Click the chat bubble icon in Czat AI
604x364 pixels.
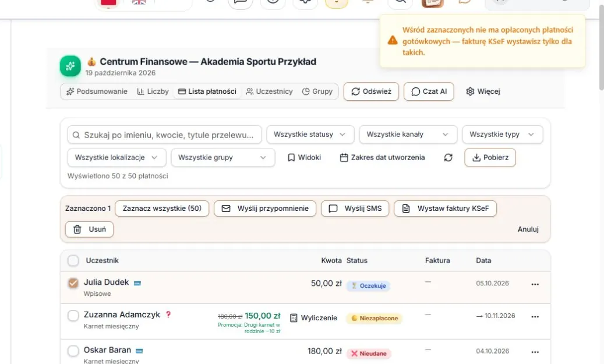[x=416, y=91]
